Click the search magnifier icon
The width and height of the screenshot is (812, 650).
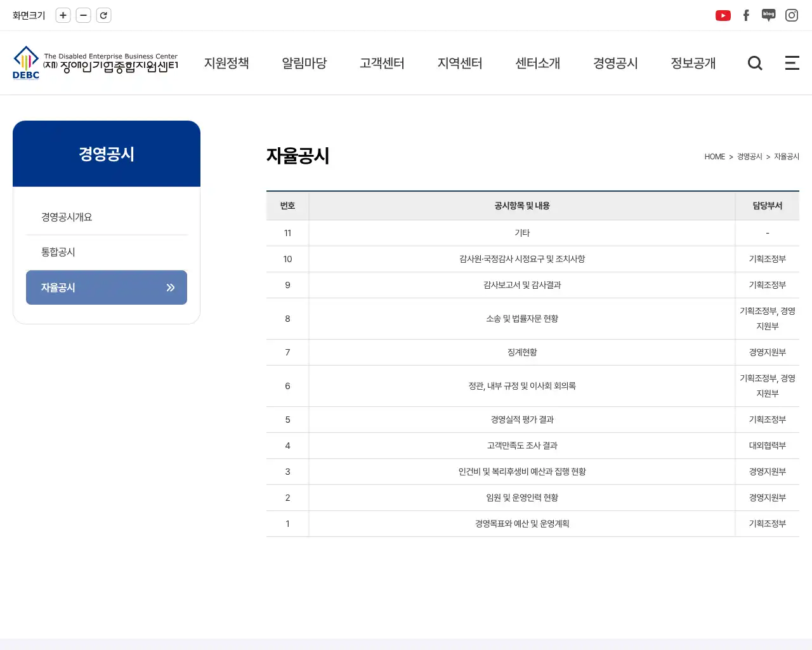pyautogui.click(x=755, y=63)
